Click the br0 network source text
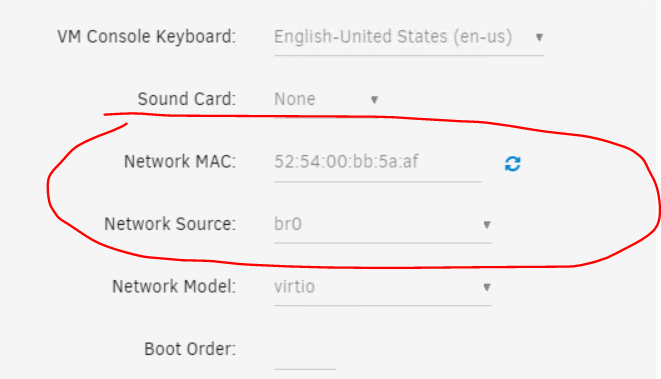The height and width of the screenshot is (379, 661). pyautogui.click(x=288, y=224)
